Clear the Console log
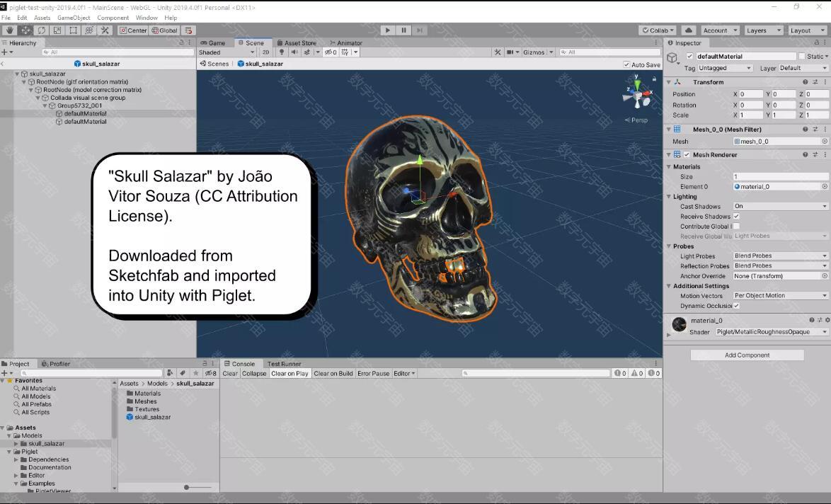 click(230, 374)
